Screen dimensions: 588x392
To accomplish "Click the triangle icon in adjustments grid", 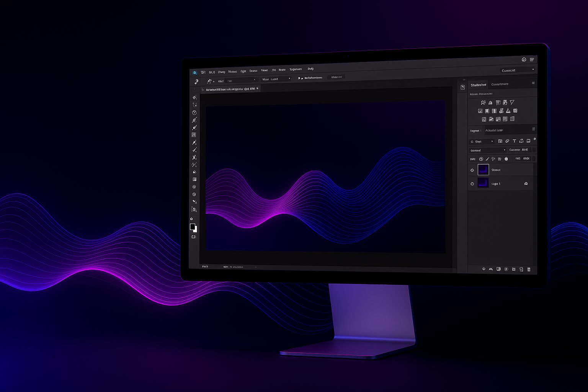I will point(512,102).
